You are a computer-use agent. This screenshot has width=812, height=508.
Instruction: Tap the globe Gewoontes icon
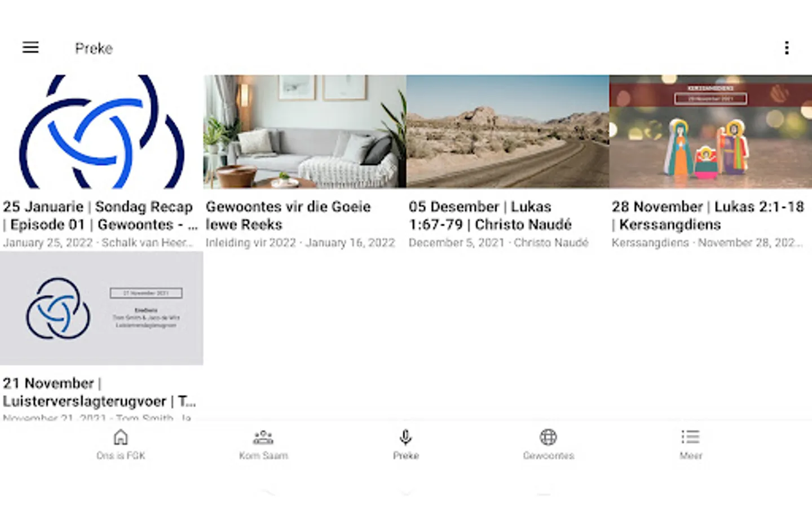coord(548,437)
